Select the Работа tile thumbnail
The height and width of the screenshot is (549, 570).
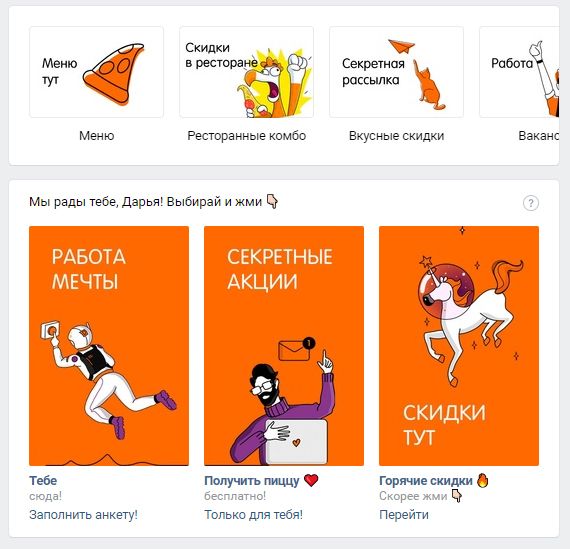click(519, 72)
